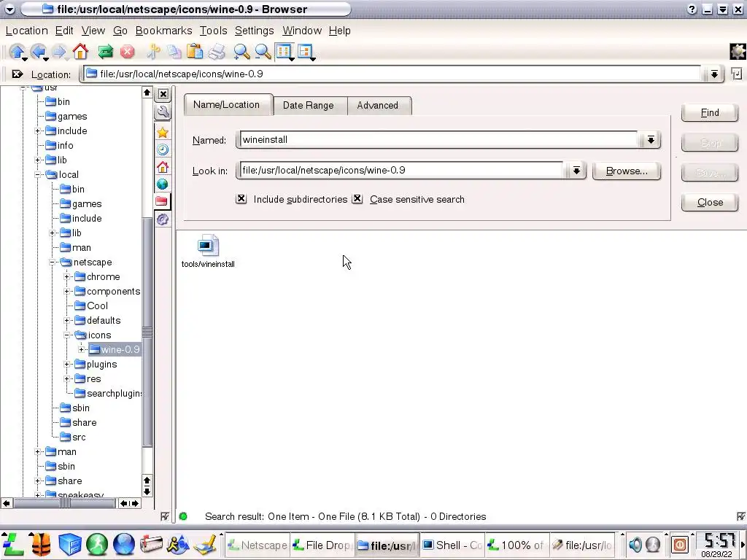Expand the plugins folder node

(67, 365)
